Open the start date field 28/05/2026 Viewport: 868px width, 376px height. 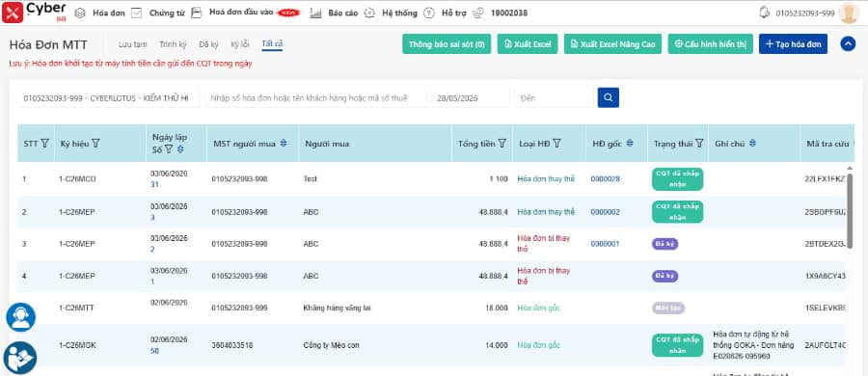point(470,98)
